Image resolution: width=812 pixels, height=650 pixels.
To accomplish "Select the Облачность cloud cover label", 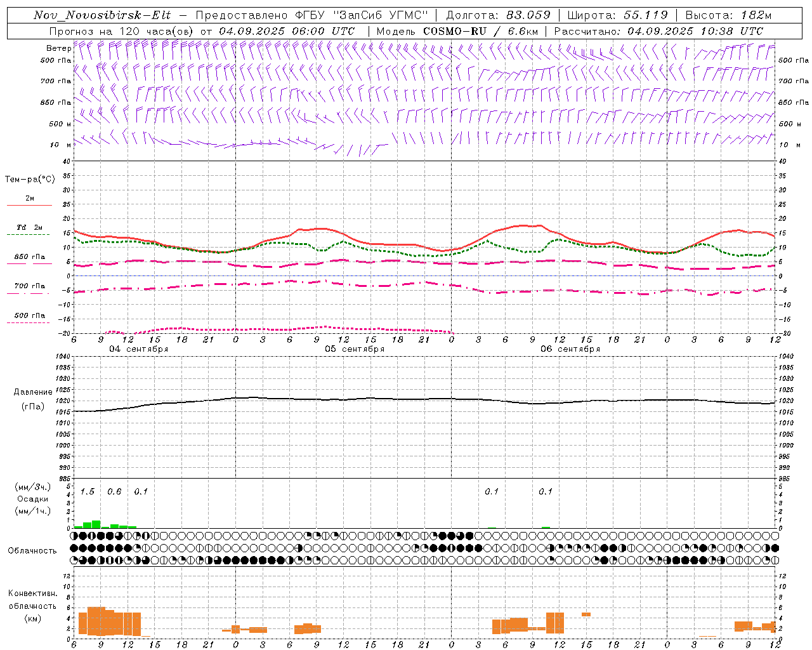I will click(x=32, y=551).
